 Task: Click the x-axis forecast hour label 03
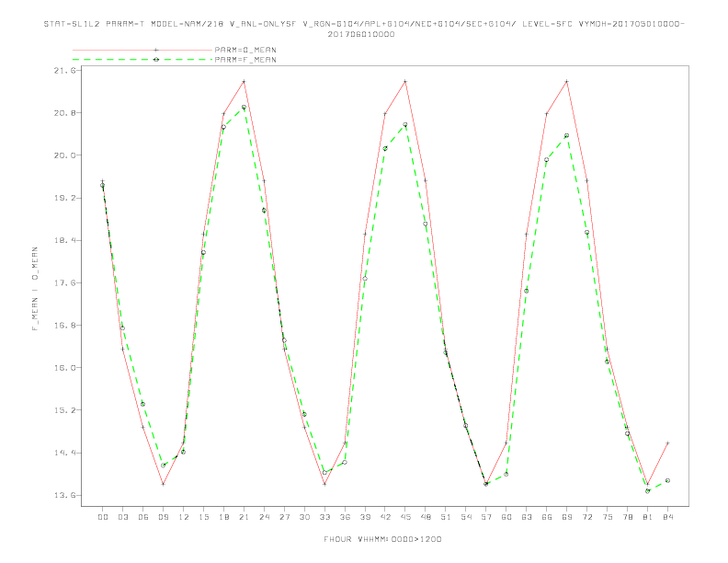(x=122, y=517)
